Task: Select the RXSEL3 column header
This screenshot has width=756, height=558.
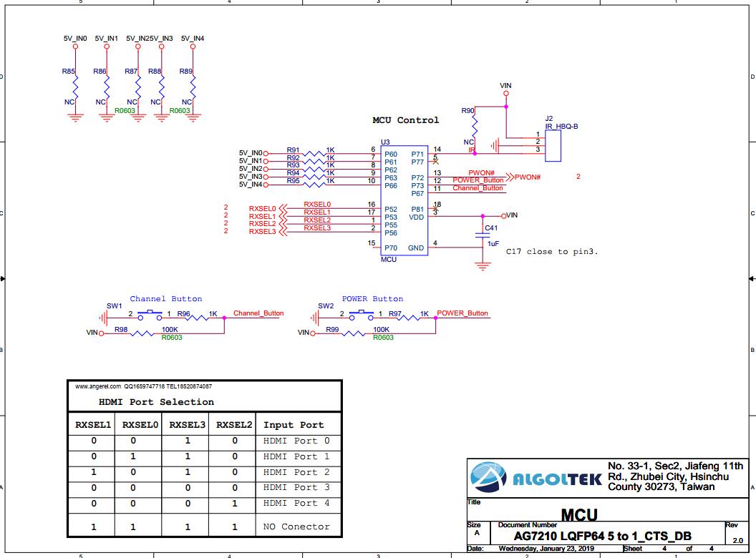Action: [x=187, y=425]
